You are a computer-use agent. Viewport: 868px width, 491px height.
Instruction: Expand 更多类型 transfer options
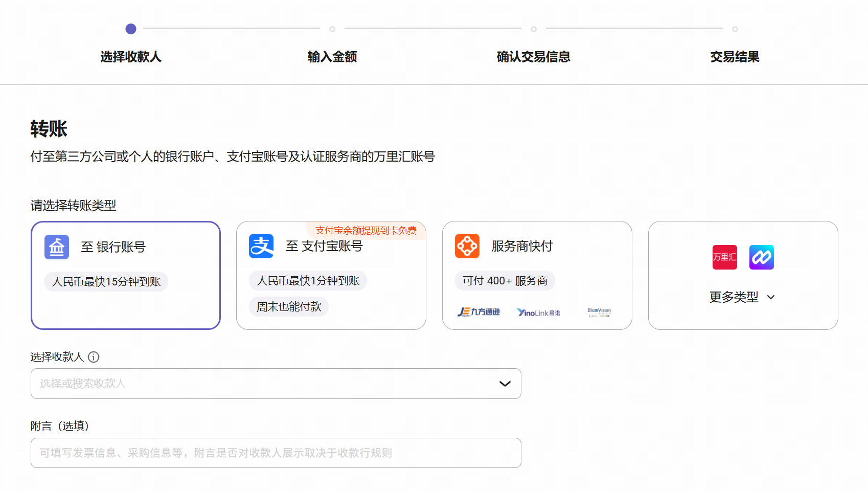tap(742, 297)
